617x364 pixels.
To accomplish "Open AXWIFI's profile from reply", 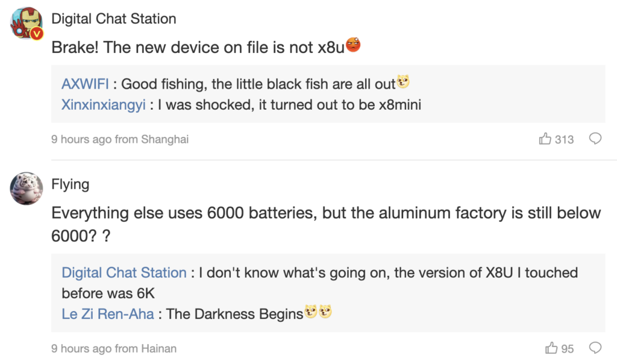I will click(x=85, y=84).
